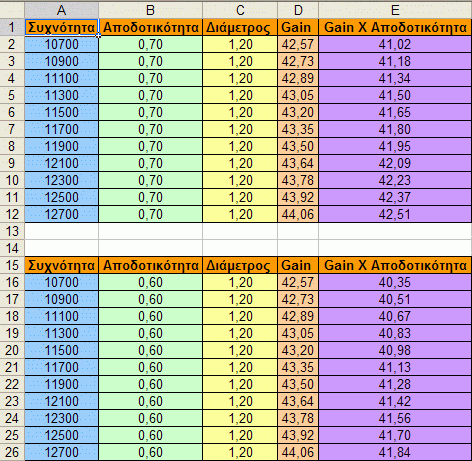Select cell D12 with value 44,06
The width and height of the screenshot is (472, 461).
click(x=298, y=214)
